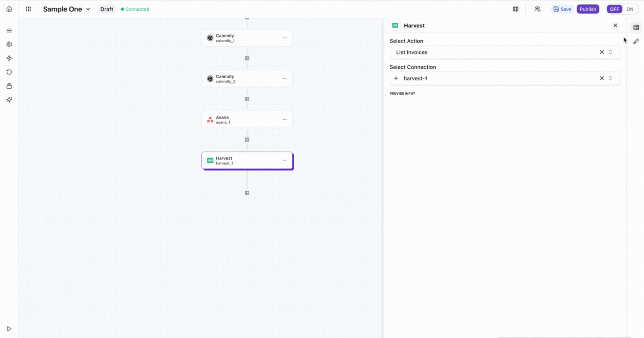Open the map/book icon in the top bar
Viewport: 644px width, 338px height.
coord(516,9)
